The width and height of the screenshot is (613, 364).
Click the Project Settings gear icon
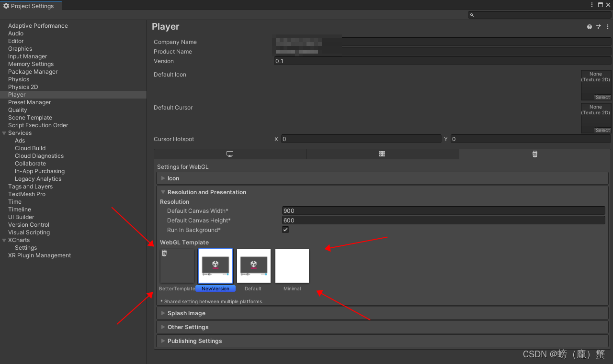click(6, 6)
